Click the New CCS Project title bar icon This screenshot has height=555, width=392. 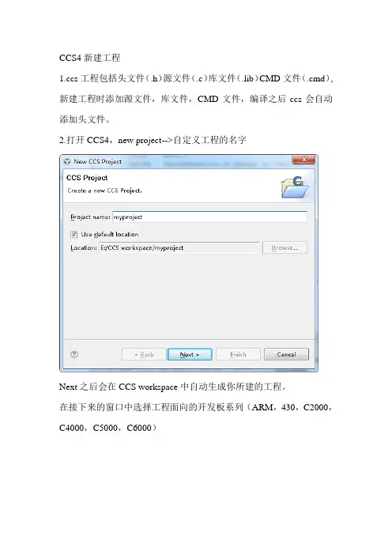[67, 162]
